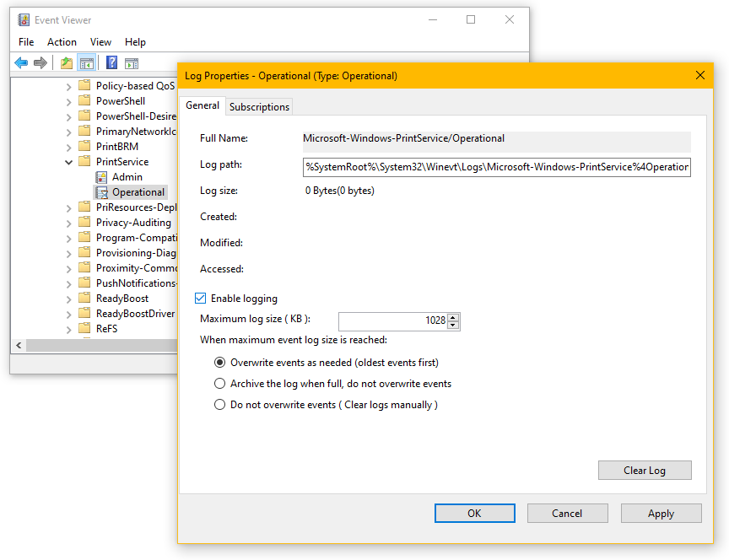Expand the PriResources-Depl tree node
Viewport: 729px width, 560px height.
click(x=68, y=208)
